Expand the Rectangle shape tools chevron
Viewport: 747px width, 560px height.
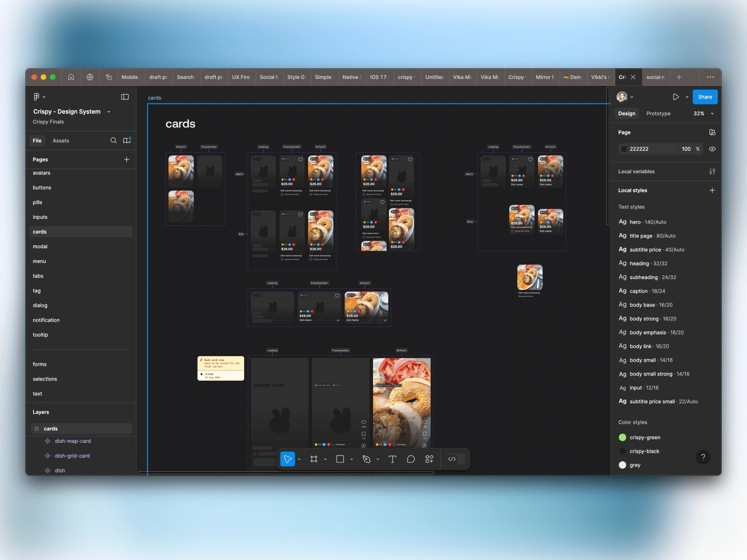(x=352, y=459)
